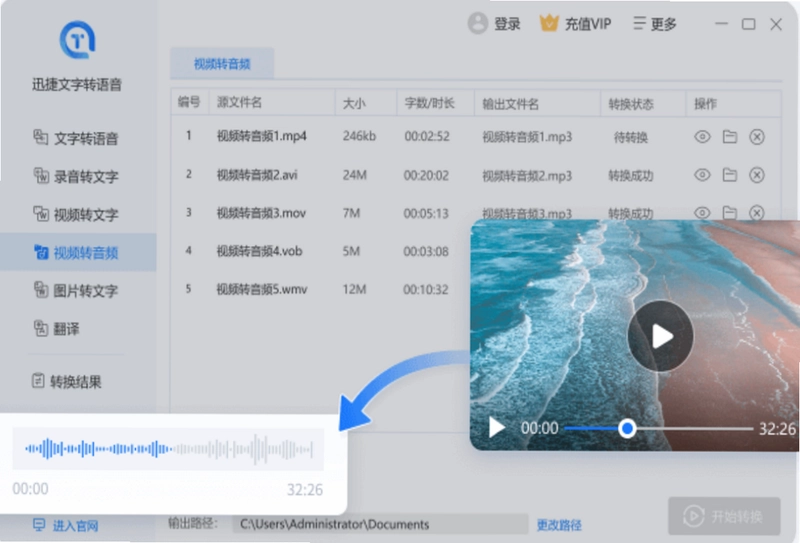Image resolution: width=800 pixels, height=543 pixels.
Task: Click the 待转换 status cell
Action: coord(631,137)
